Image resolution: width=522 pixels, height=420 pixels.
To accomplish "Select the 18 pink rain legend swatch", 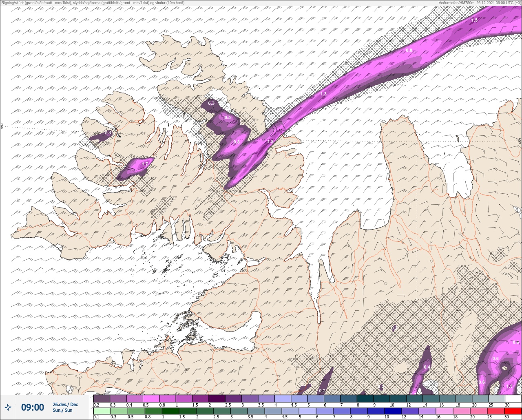I will [462, 411].
